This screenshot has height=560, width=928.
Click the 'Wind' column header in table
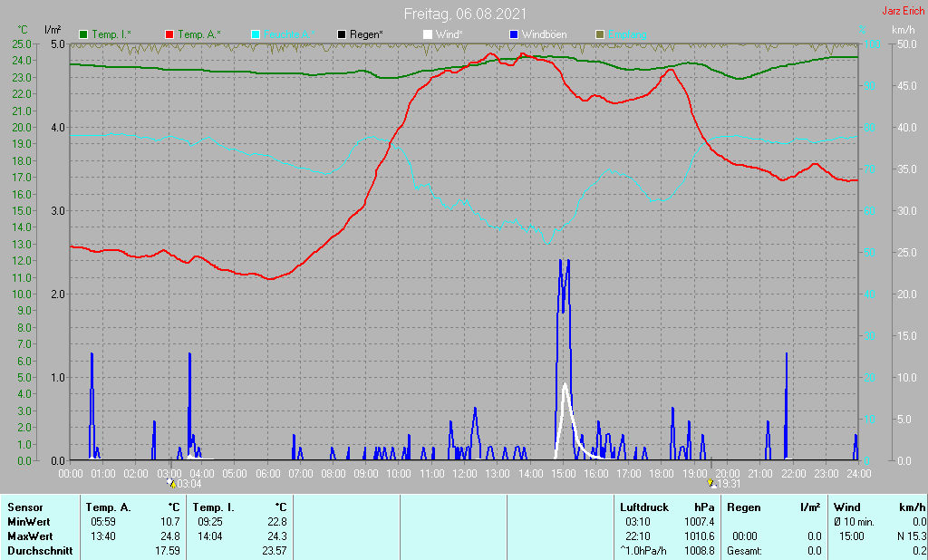point(847,507)
